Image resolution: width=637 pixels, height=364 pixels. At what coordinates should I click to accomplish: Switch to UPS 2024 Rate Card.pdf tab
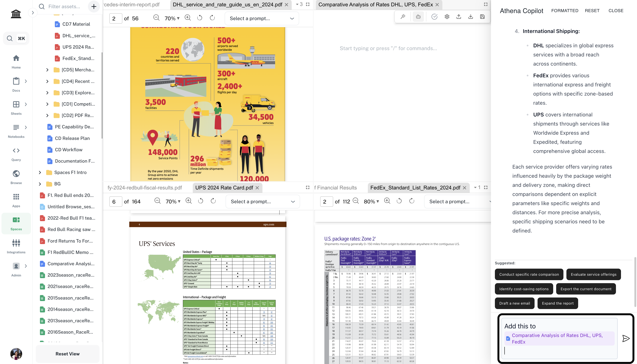click(224, 188)
